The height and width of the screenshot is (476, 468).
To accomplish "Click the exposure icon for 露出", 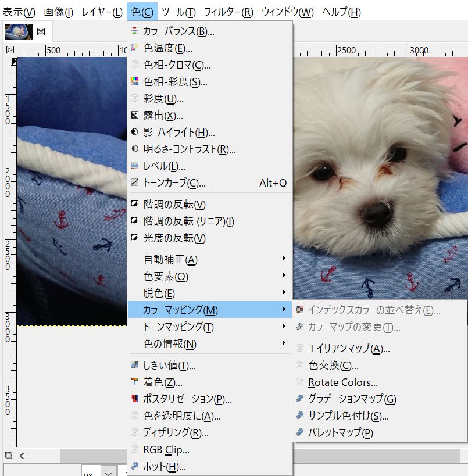I will pyautogui.click(x=134, y=115).
